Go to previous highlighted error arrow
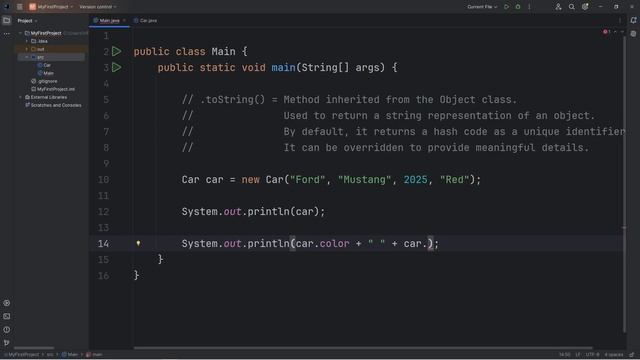 pyautogui.click(x=616, y=32)
